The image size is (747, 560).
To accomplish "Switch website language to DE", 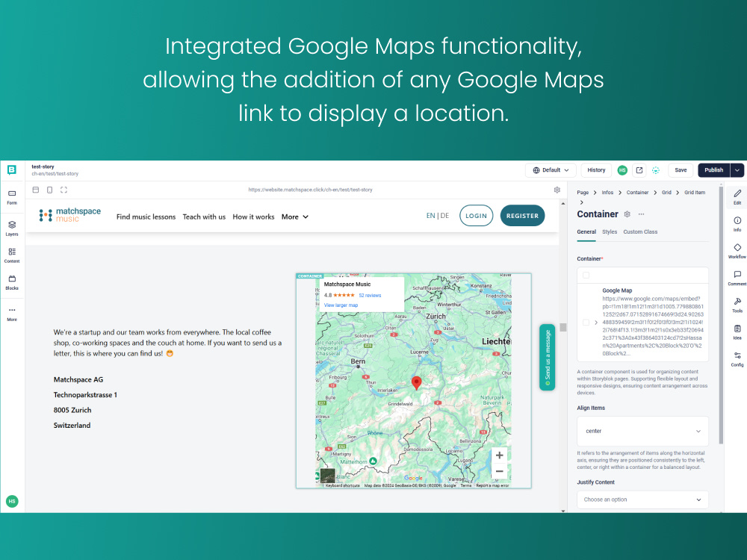I will 444,216.
